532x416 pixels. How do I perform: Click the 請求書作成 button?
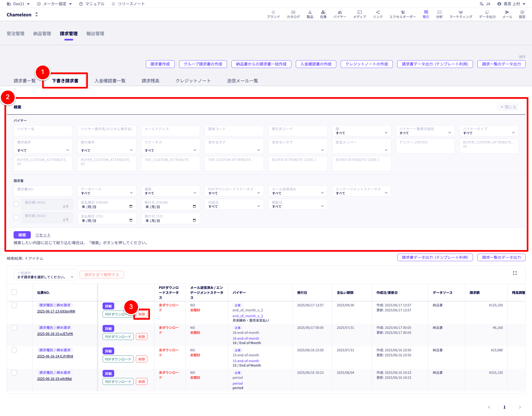click(160, 64)
